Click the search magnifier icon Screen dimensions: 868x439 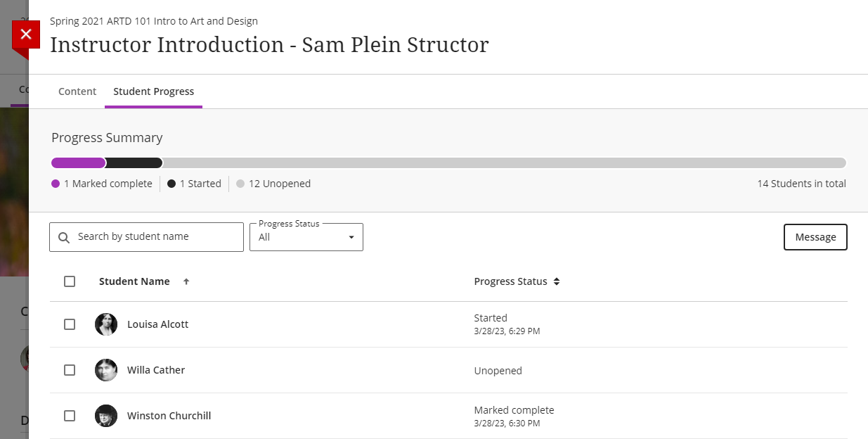pos(64,238)
